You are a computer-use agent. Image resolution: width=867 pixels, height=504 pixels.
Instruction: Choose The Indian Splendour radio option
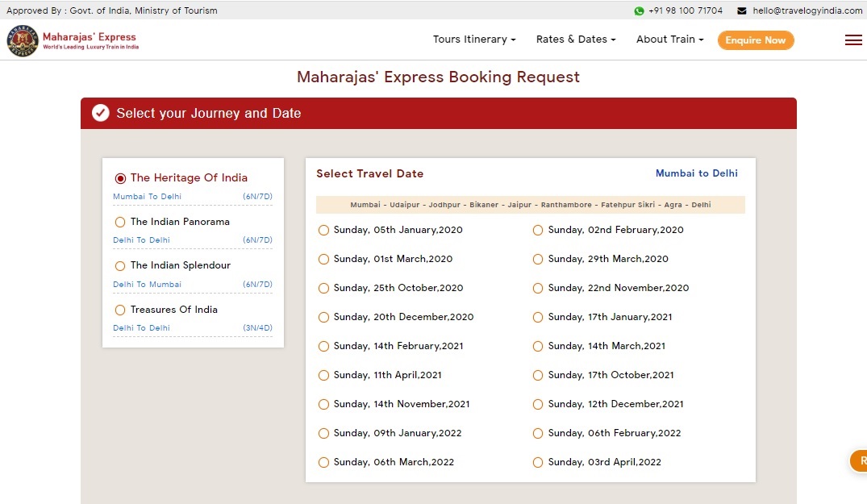pos(120,266)
